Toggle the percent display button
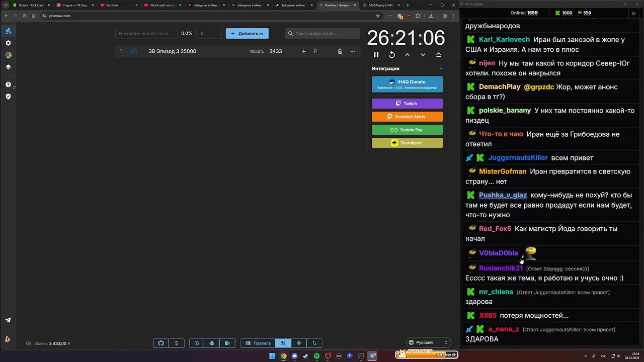 (283, 343)
